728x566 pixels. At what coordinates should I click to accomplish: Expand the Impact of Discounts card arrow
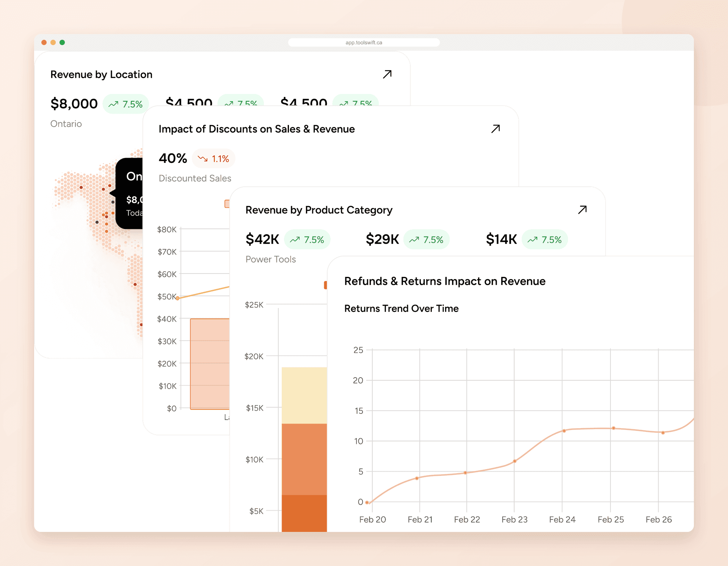coord(496,129)
